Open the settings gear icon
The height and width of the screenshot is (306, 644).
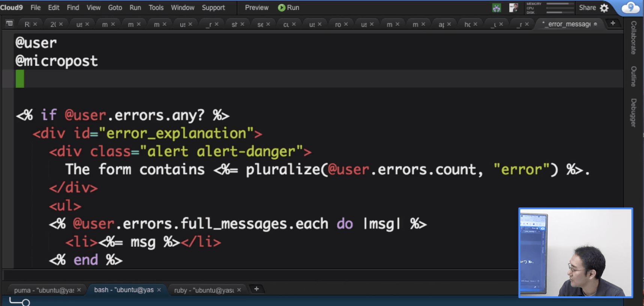pyautogui.click(x=604, y=8)
